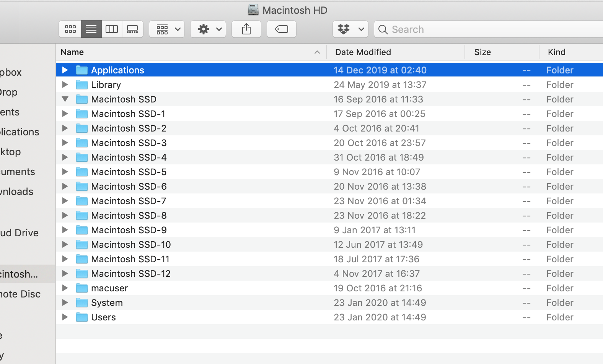Select the Macintosh SSD-5 row name
This screenshot has width=603, height=364.
click(129, 172)
